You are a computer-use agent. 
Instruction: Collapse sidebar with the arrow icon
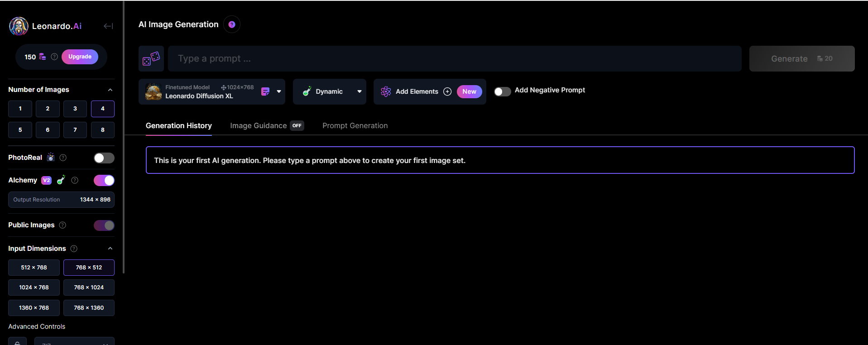pos(108,26)
